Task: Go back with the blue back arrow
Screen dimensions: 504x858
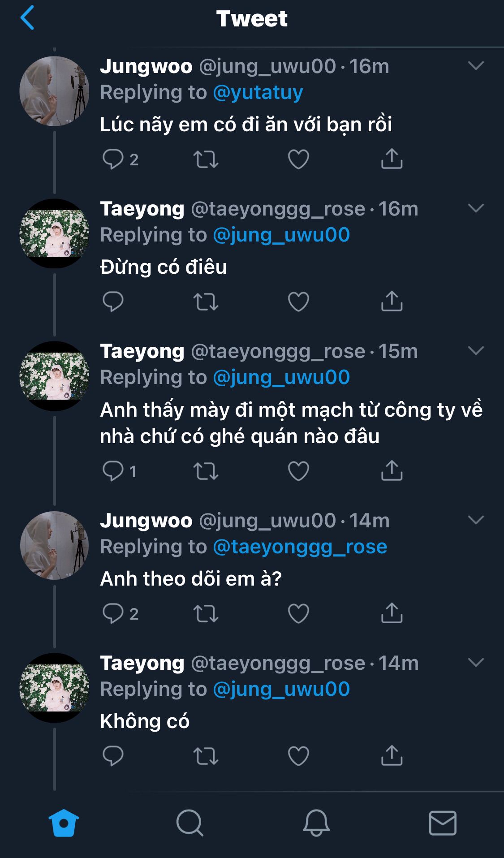Action: point(28,18)
